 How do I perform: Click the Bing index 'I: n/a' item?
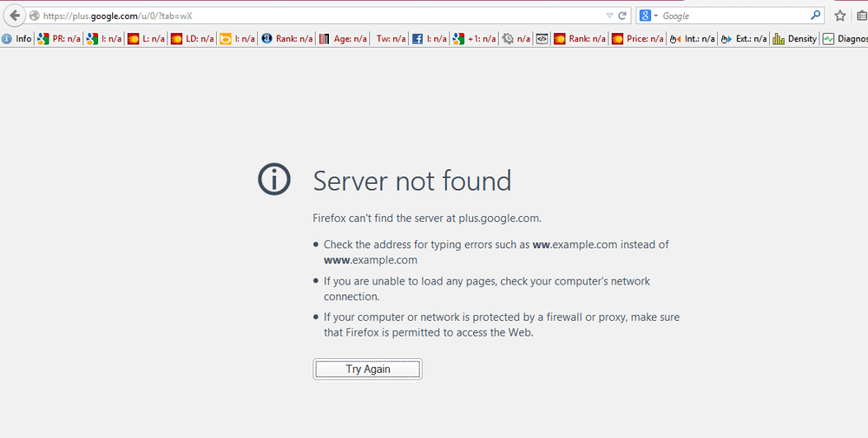click(237, 39)
